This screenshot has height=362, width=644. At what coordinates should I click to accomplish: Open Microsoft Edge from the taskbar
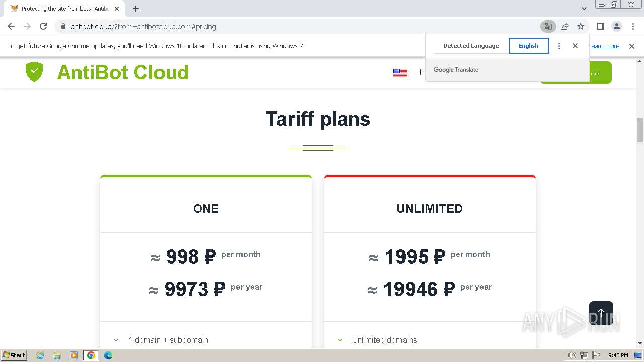(108, 355)
